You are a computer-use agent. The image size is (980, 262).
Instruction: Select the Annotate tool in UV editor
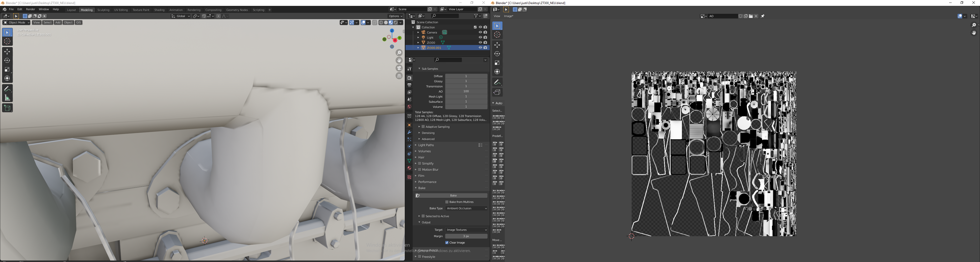pos(497,82)
